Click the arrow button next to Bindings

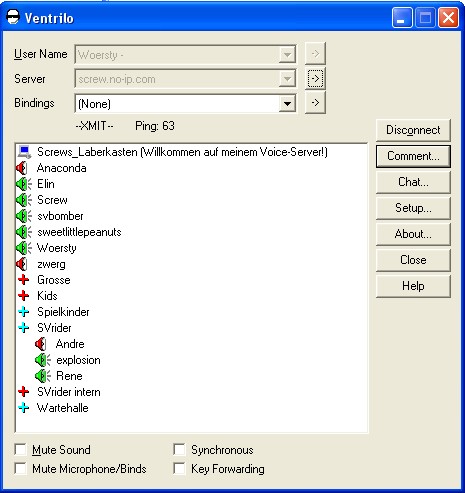315,103
